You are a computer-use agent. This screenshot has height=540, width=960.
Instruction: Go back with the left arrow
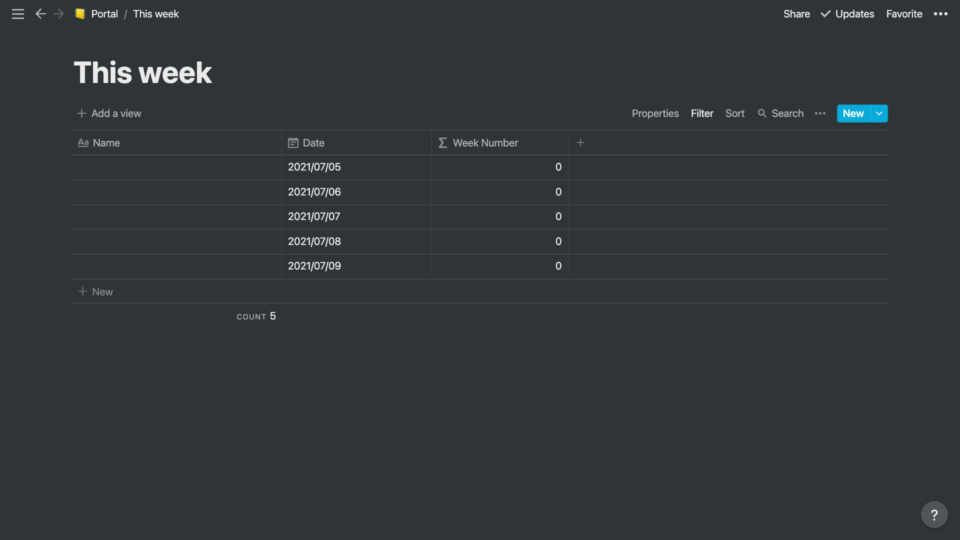40,13
